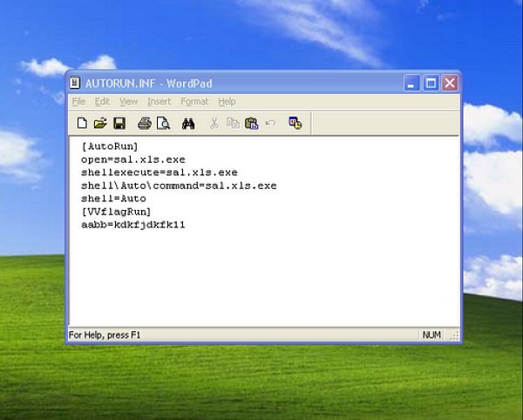Print the document using the printer icon
Viewport: 523px width, 420px height.
click(x=145, y=124)
